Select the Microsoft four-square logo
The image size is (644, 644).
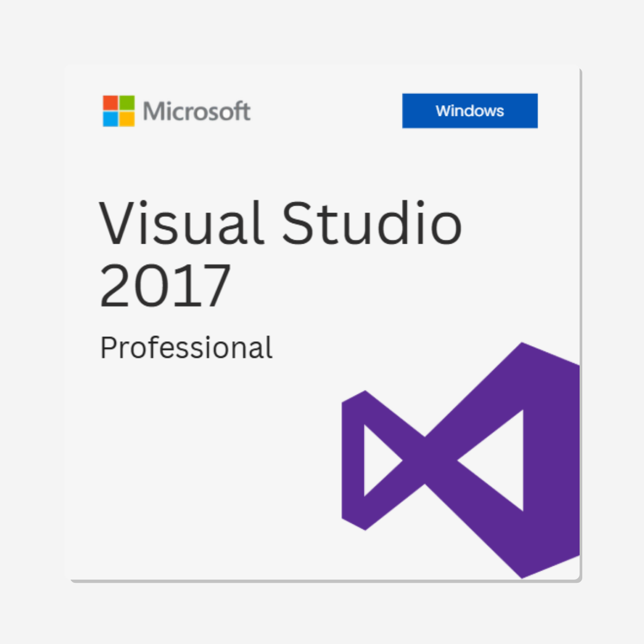pyautogui.click(x=119, y=111)
